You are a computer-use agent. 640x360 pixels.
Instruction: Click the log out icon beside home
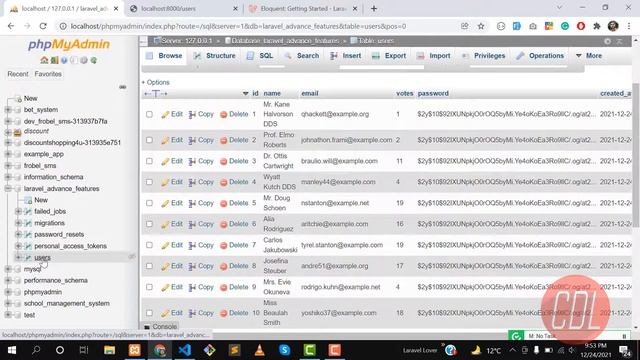[54, 60]
